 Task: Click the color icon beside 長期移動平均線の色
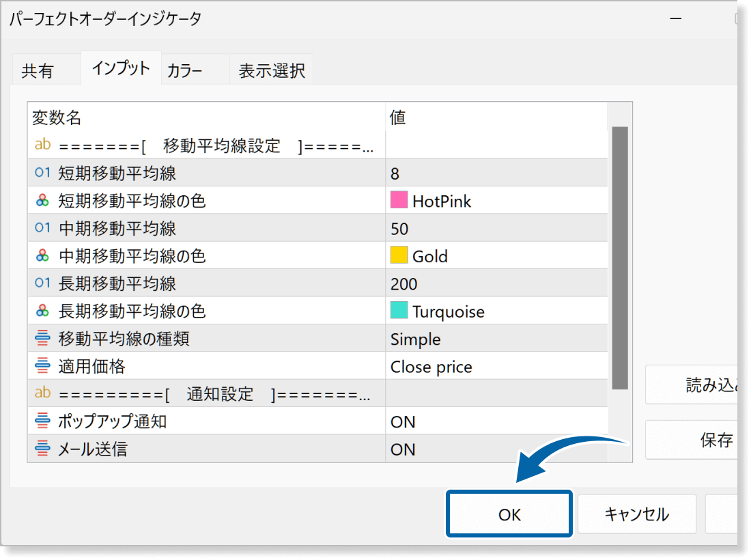(x=42, y=311)
